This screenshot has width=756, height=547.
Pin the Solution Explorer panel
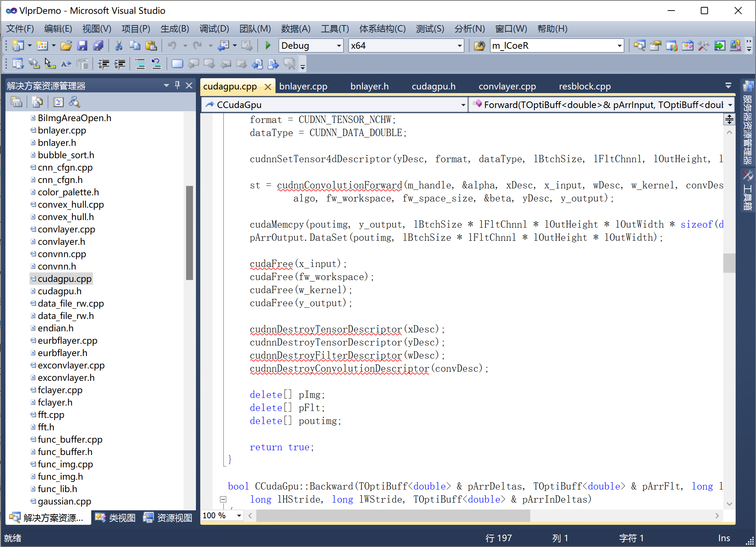[x=177, y=85]
